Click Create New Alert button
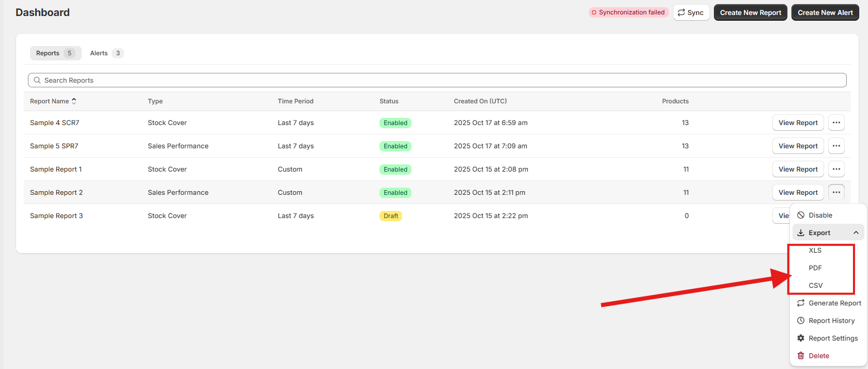The width and height of the screenshot is (868, 369). tap(825, 12)
